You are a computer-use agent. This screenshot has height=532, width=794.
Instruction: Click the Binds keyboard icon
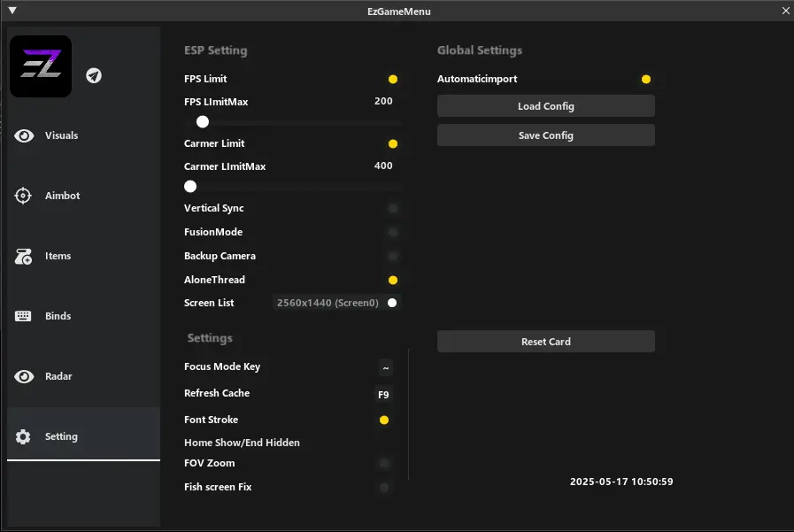24,316
